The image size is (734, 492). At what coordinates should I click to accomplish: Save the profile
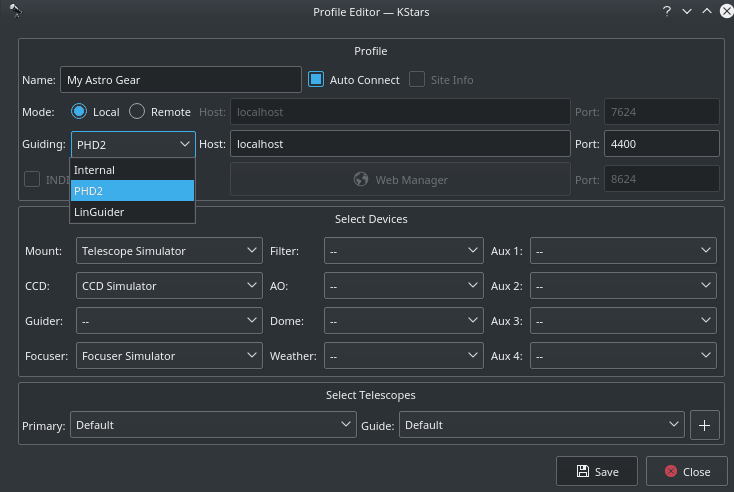[x=598, y=472]
